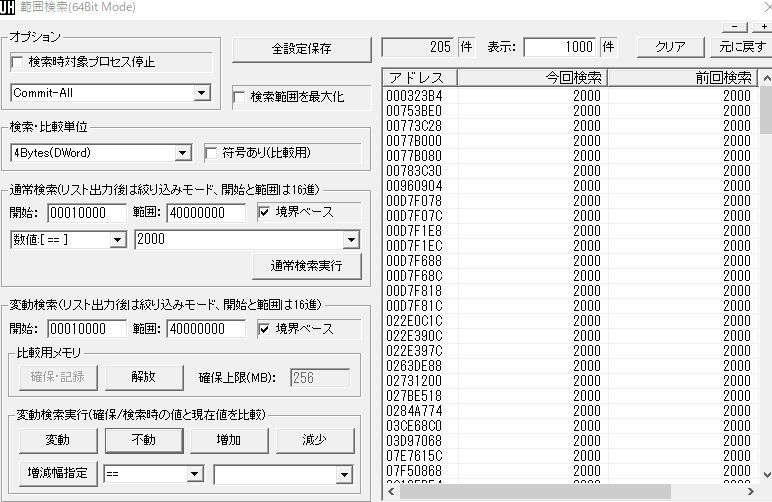The image size is (772, 502).
Task: Click the 表示 count field showing 1000
Action: (x=560, y=47)
